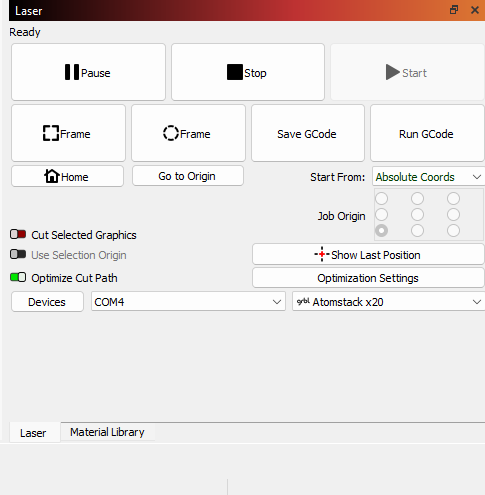Select top-center Job Origin radio

(417, 199)
